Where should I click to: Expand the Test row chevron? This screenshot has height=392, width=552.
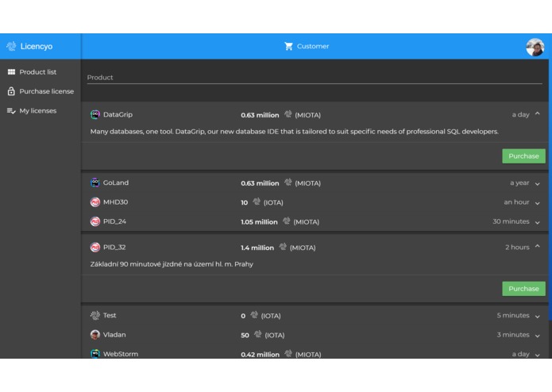(537, 316)
